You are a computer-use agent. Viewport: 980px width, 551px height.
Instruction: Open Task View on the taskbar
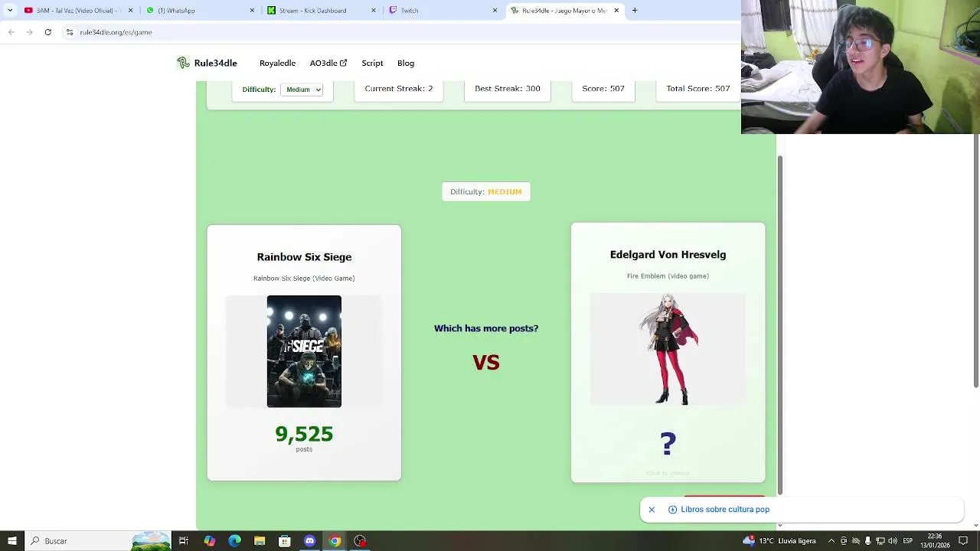coord(184,541)
